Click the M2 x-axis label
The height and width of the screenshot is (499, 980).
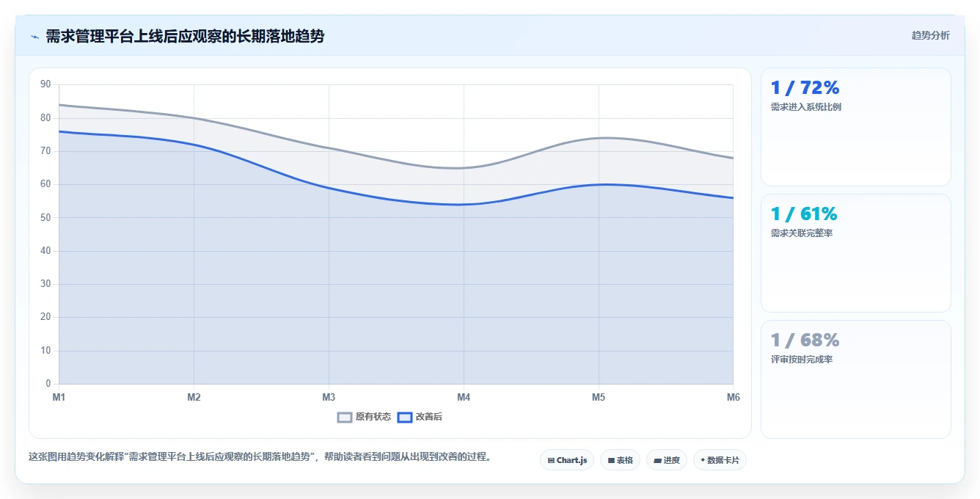[x=194, y=397]
